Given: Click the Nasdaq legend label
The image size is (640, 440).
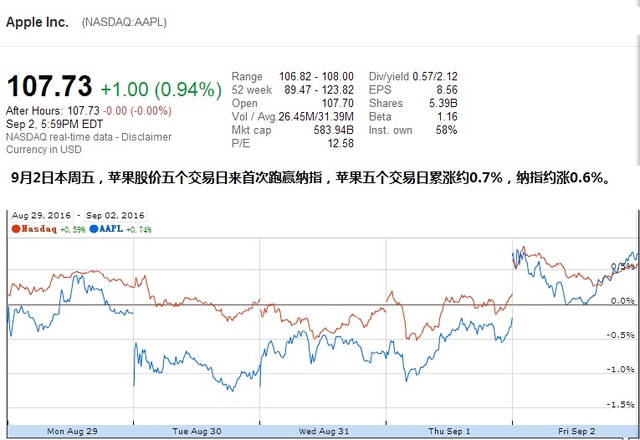Looking at the screenshot, I should [x=39, y=228].
